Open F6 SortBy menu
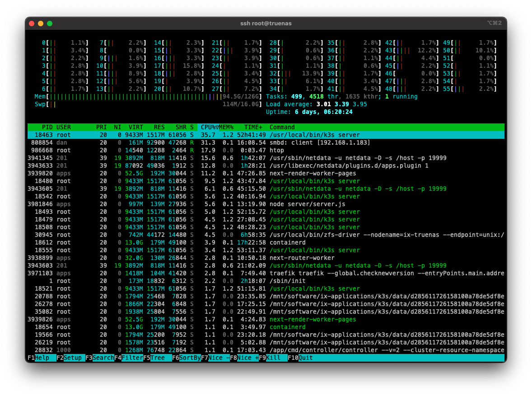Viewport: 532px width, 396px height. 186,358
